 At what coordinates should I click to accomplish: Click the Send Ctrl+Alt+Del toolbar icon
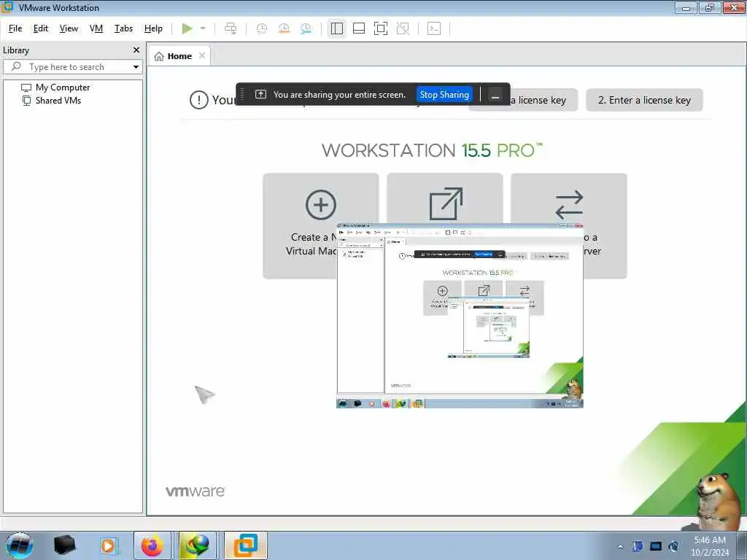231,28
